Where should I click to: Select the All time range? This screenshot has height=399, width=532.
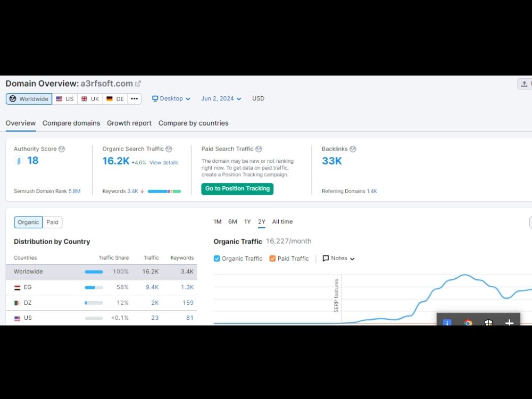pos(282,221)
